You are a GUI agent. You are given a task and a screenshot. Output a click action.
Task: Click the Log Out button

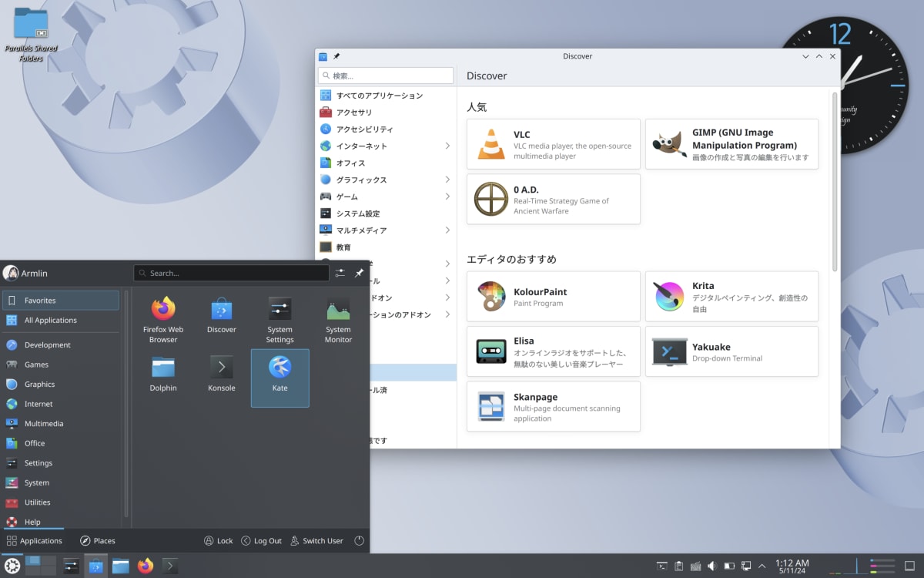[262, 541]
